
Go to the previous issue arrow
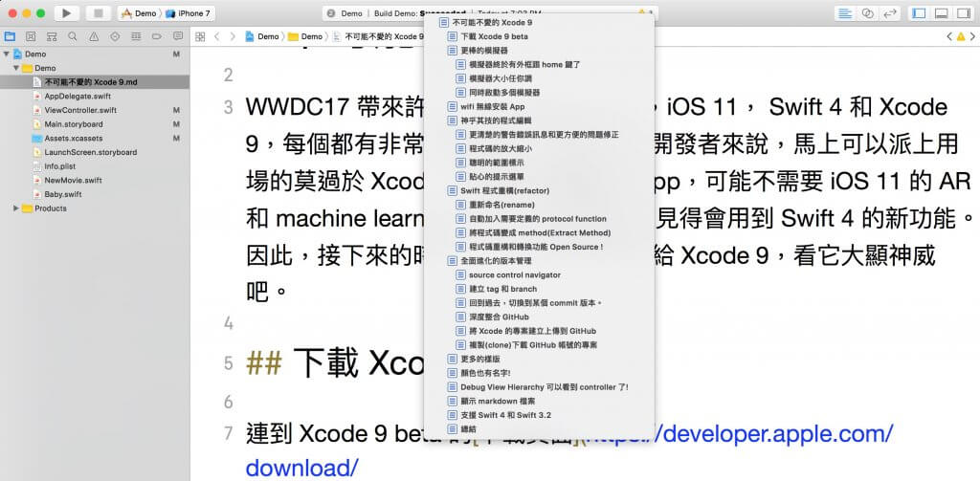(x=950, y=36)
